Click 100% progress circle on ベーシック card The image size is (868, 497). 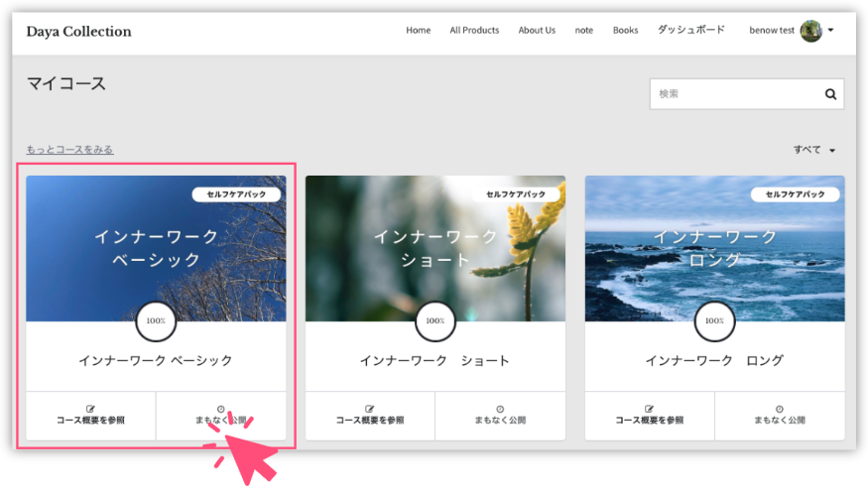point(156,321)
